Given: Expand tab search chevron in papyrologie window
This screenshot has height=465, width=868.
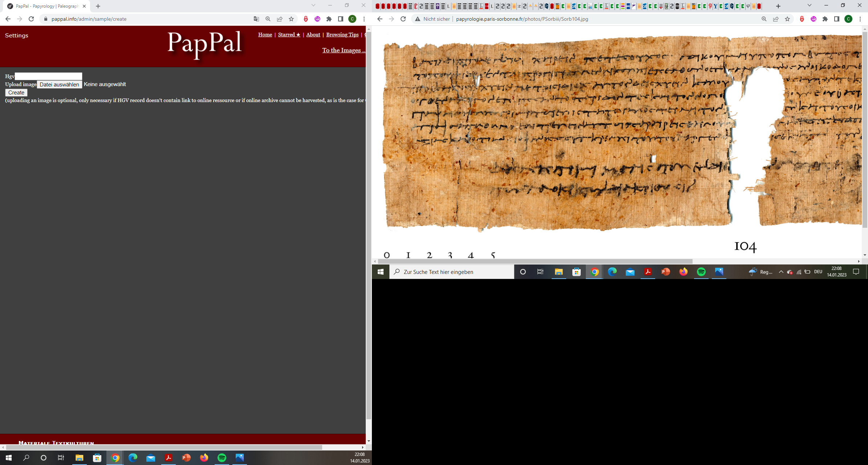Looking at the screenshot, I should click(x=810, y=5).
